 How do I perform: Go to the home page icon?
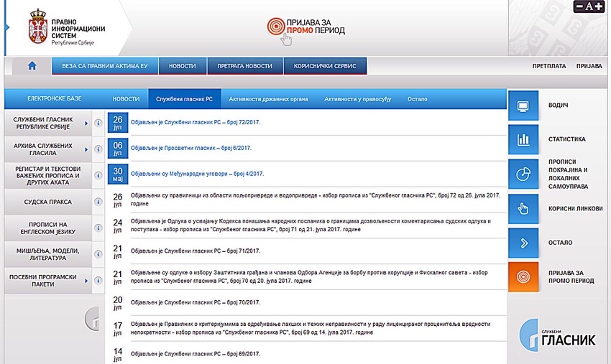(x=32, y=66)
